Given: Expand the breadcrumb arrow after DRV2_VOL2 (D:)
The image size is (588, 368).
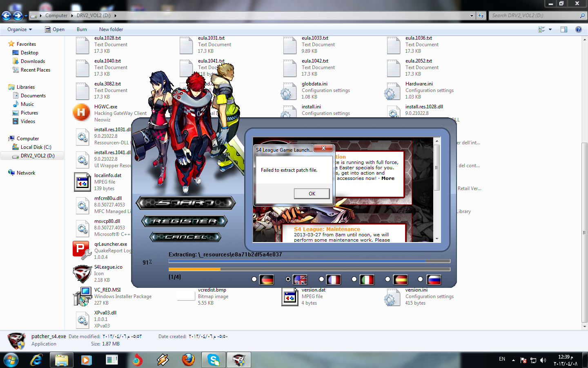Looking at the screenshot, I should [x=116, y=16].
